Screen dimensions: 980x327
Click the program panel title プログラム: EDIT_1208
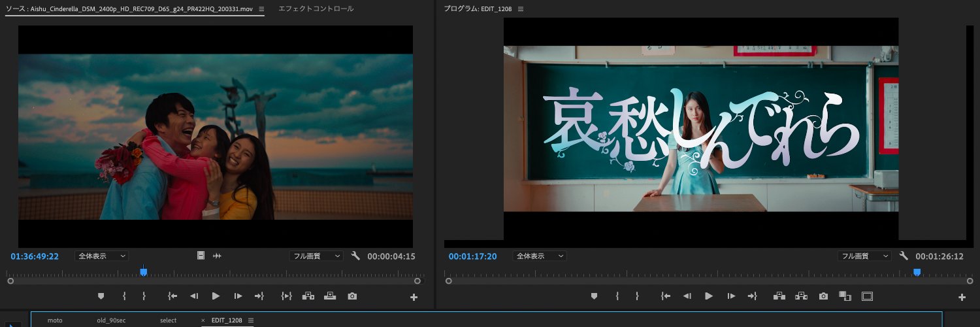click(x=479, y=9)
